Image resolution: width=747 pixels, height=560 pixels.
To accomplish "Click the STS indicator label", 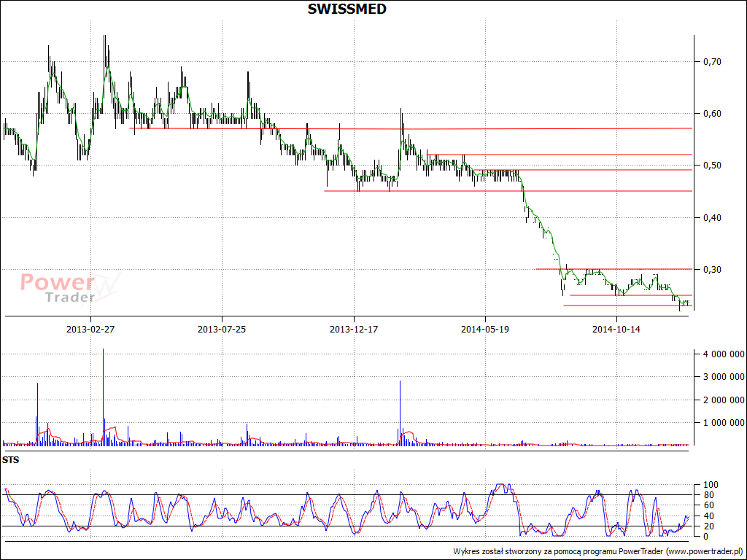I will pos(10,460).
